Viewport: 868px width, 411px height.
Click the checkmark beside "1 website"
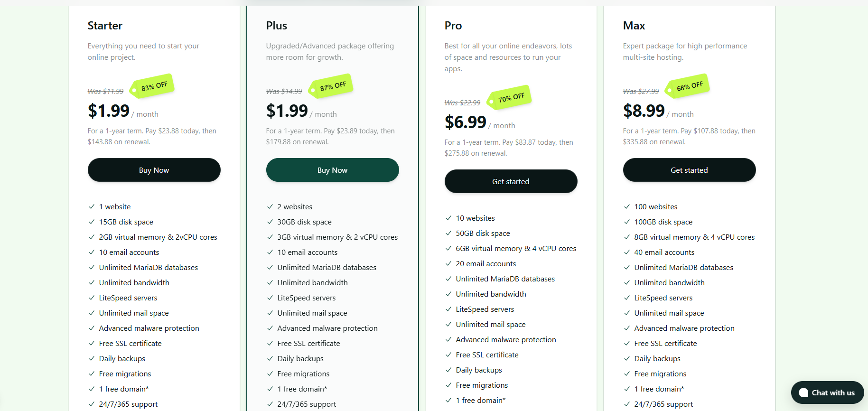(x=92, y=206)
